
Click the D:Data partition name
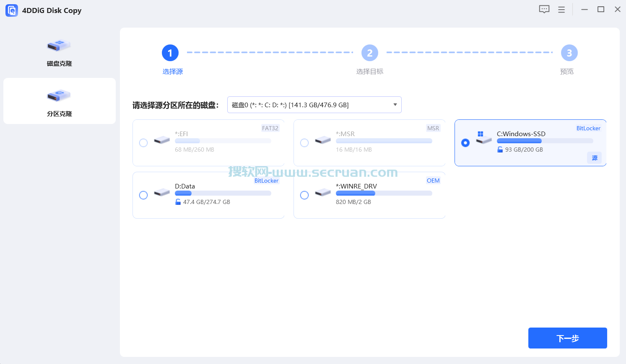(x=185, y=186)
